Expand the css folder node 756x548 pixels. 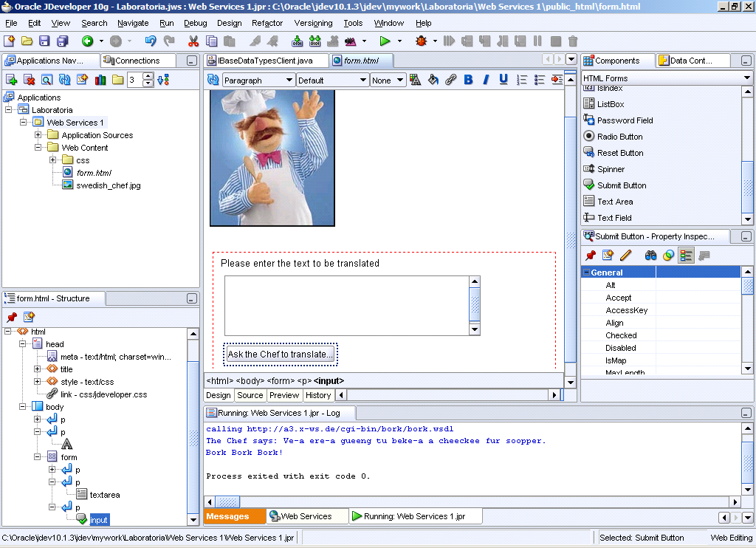[x=52, y=160]
